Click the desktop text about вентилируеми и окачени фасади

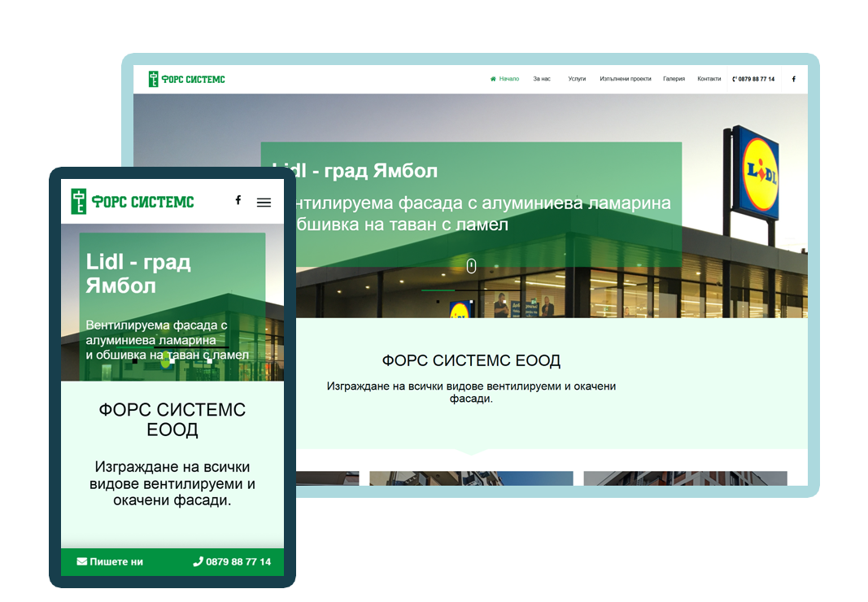pos(471,392)
